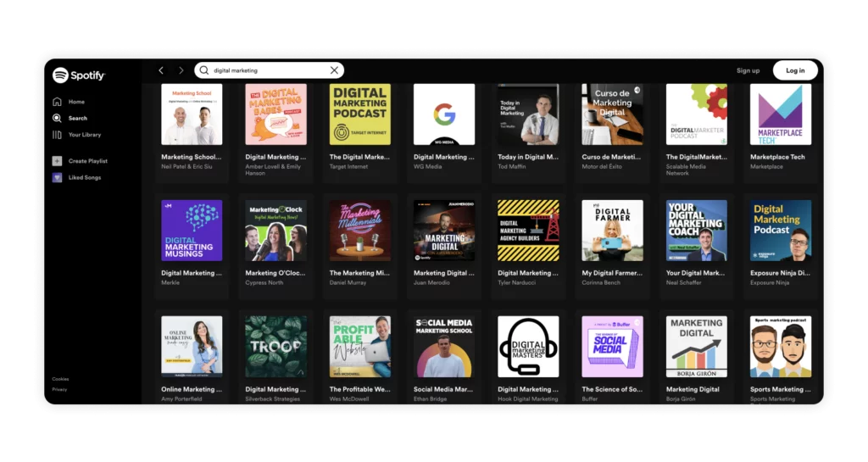Click the 'Marketplace Tech' title text
Viewport: 868px width, 462px height.
tap(777, 157)
